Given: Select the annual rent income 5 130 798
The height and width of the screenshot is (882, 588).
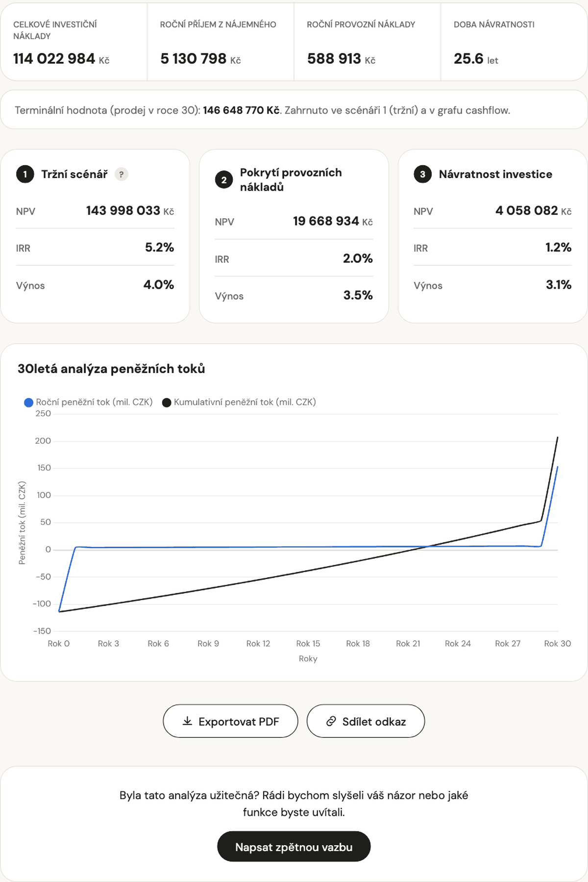Looking at the screenshot, I should click(193, 59).
